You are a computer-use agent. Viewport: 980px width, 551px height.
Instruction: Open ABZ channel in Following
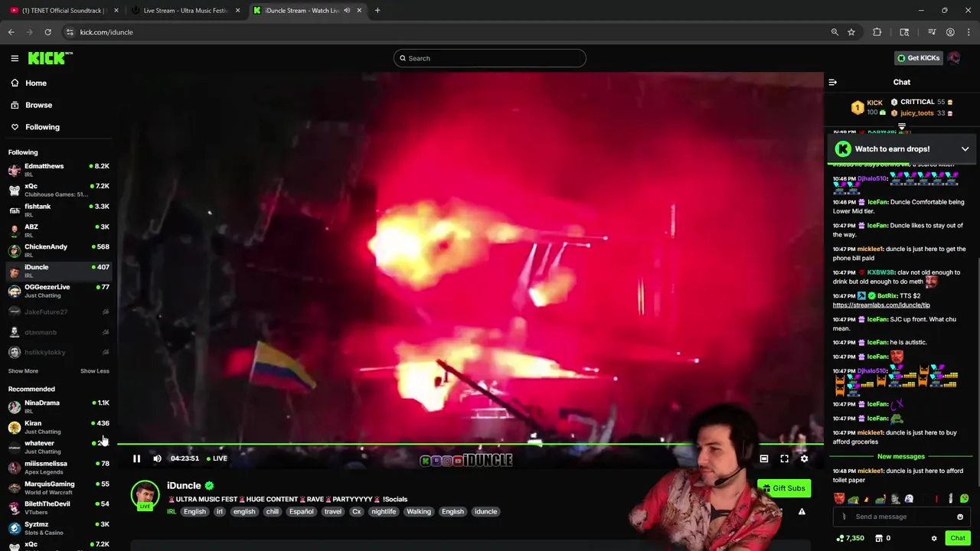[59, 230]
